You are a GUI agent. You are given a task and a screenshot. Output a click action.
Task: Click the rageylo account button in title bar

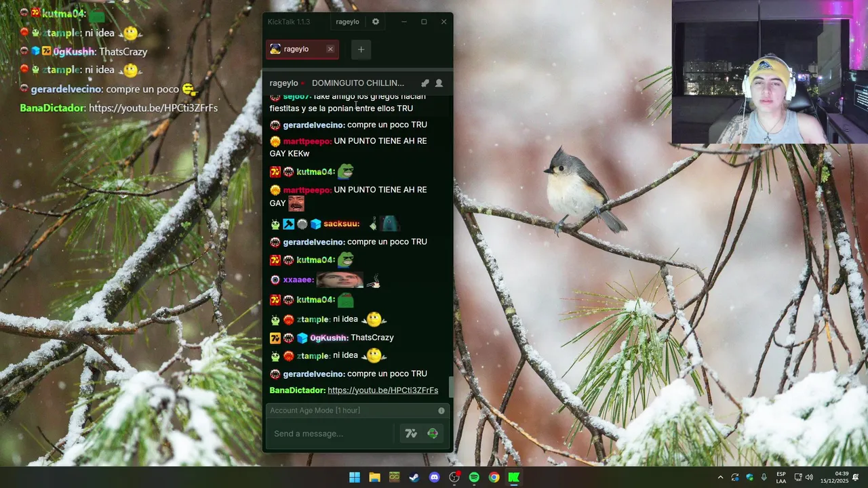347,22
